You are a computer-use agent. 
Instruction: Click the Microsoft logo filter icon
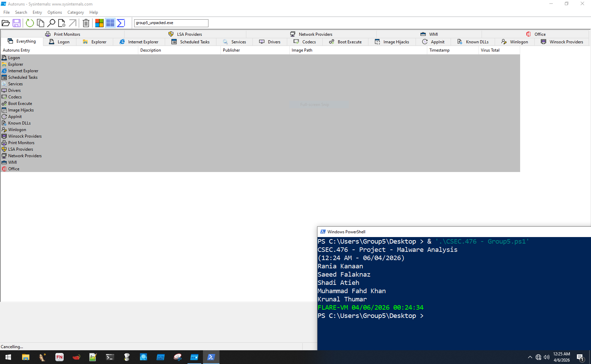pos(99,23)
